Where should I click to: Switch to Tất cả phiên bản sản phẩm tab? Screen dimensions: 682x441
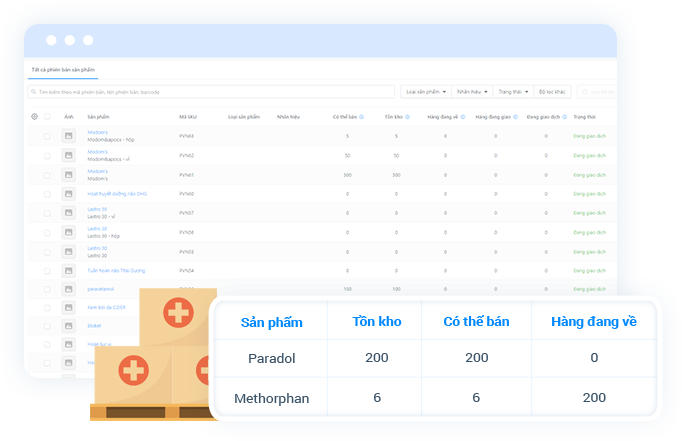tap(61, 69)
